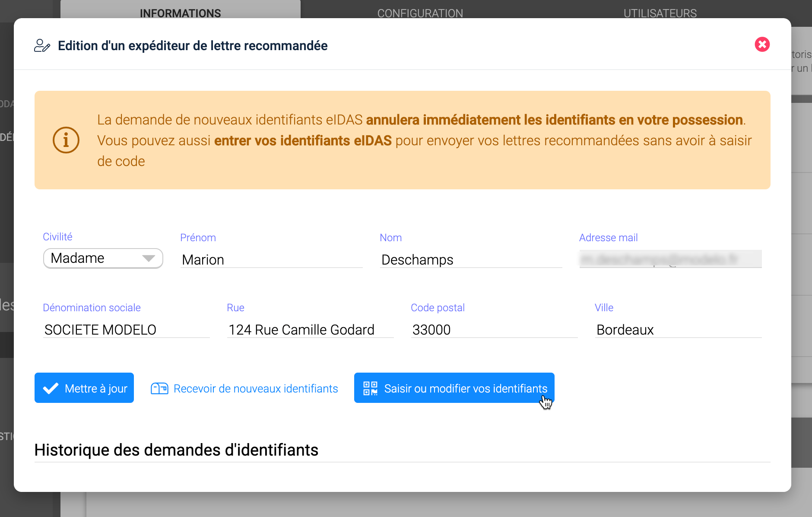This screenshot has width=812, height=517.
Task: Open the Informations tab
Action: point(180,13)
